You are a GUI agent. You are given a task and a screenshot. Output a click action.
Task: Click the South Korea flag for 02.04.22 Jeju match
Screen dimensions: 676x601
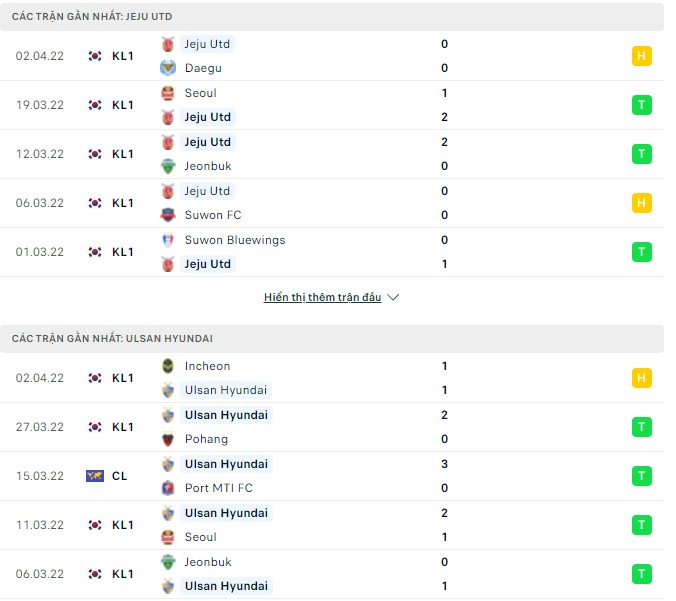coord(95,56)
